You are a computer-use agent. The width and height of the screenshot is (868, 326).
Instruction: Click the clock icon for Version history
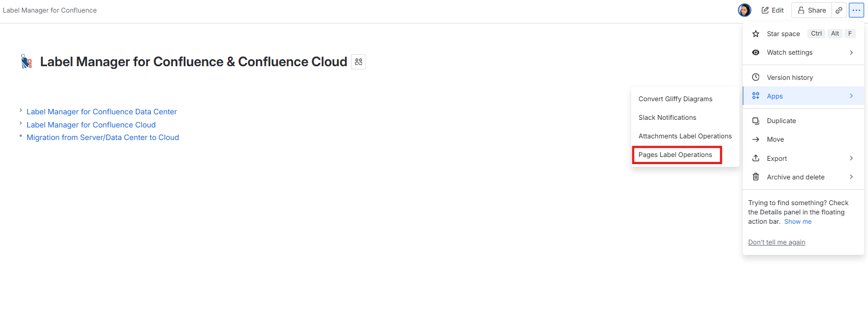(x=755, y=77)
